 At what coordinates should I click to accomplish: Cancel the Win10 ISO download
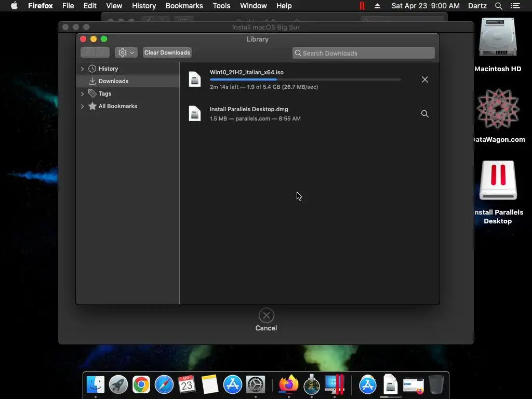click(424, 79)
